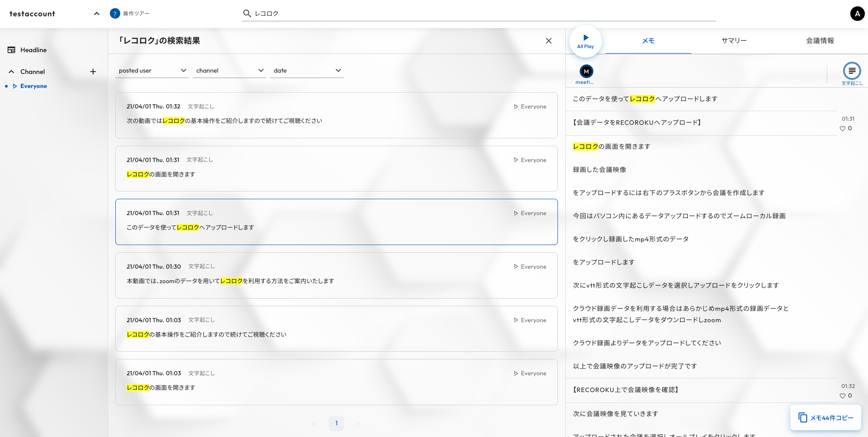Viewport: 868px width, 437px height.
Task: Click the Everyone channel arrow icon
Action: (x=15, y=86)
